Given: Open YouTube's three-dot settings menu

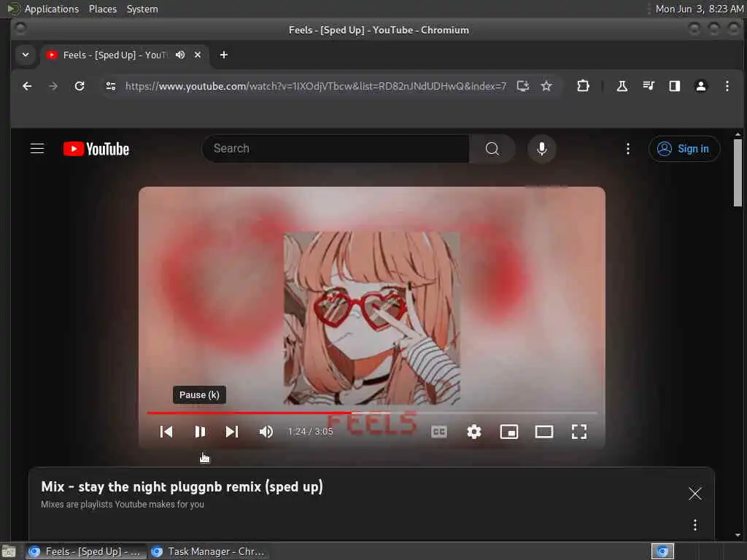Looking at the screenshot, I should (x=628, y=149).
